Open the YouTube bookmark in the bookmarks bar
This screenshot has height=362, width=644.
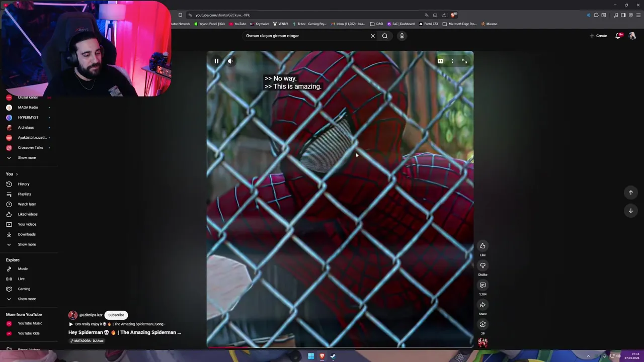(x=237, y=24)
